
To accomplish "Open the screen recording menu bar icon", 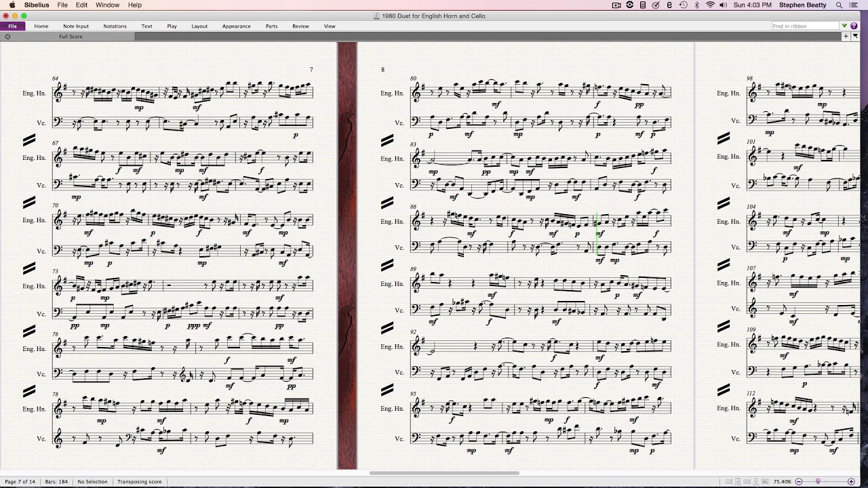I will pyautogui.click(x=616, y=5).
